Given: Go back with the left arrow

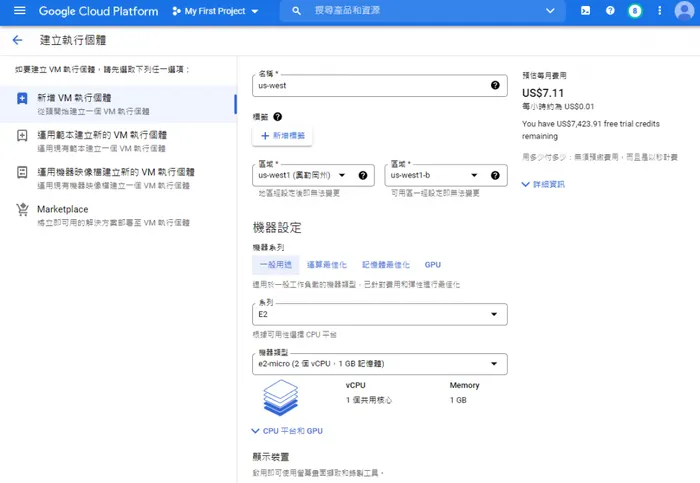Looking at the screenshot, I should (17, 40).
